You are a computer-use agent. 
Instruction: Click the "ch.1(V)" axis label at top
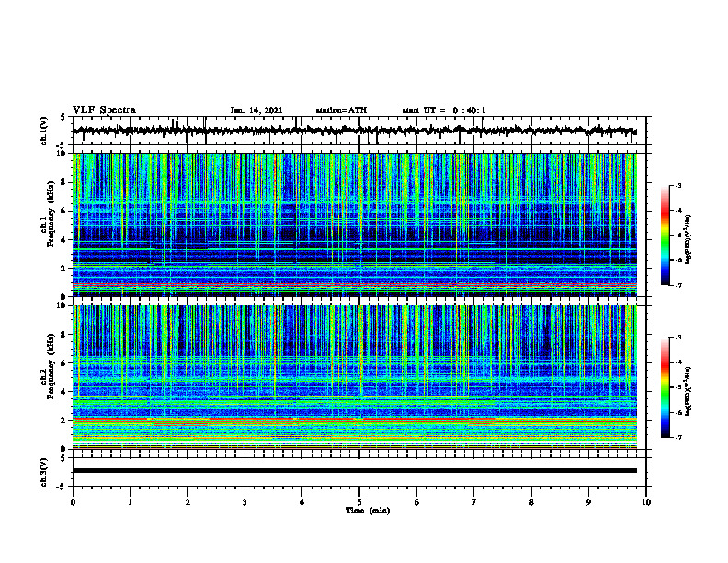pyautogui.click(x=44, y=131)
